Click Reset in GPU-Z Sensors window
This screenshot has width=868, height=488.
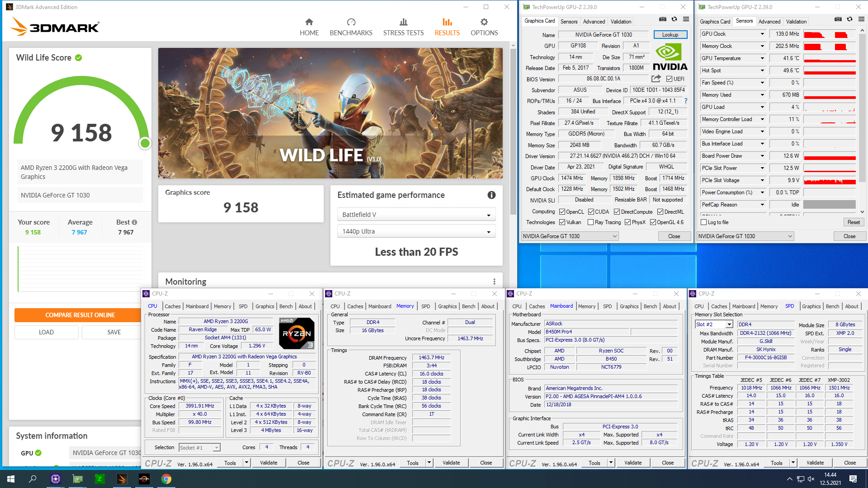854,222
